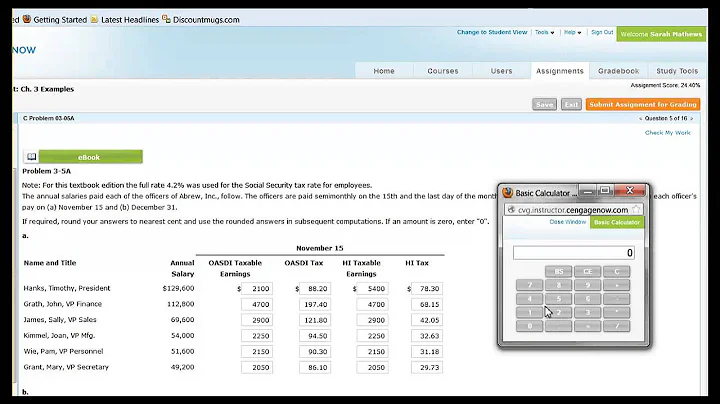This screenshot has width=720, height=404.
Task: Select Kimmel HI Tax field 32.63
Action: click(x=427, y=336)
